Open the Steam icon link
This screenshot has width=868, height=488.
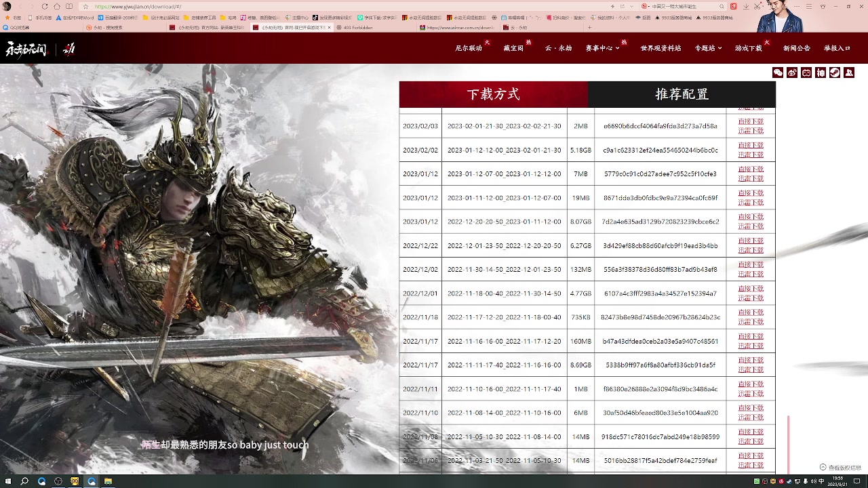[835, 73]
